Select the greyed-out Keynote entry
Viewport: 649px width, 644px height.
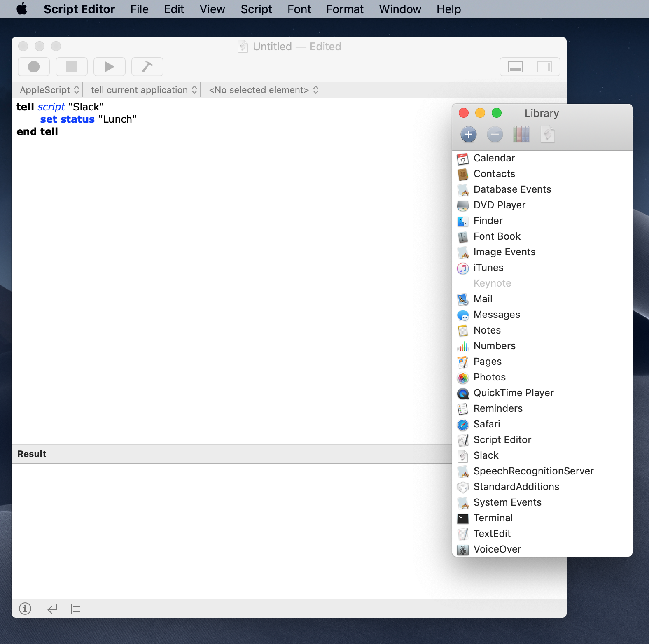542,283
